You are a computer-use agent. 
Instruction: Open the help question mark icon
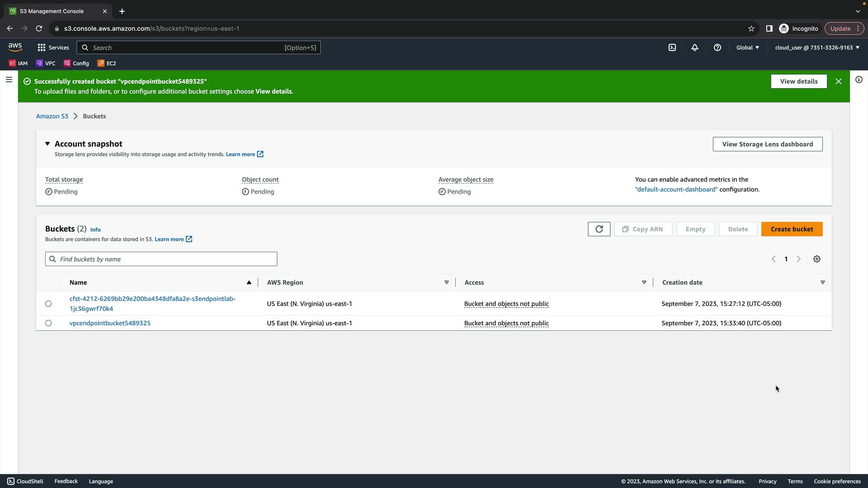pyautogui.click(x=717, y=47)
